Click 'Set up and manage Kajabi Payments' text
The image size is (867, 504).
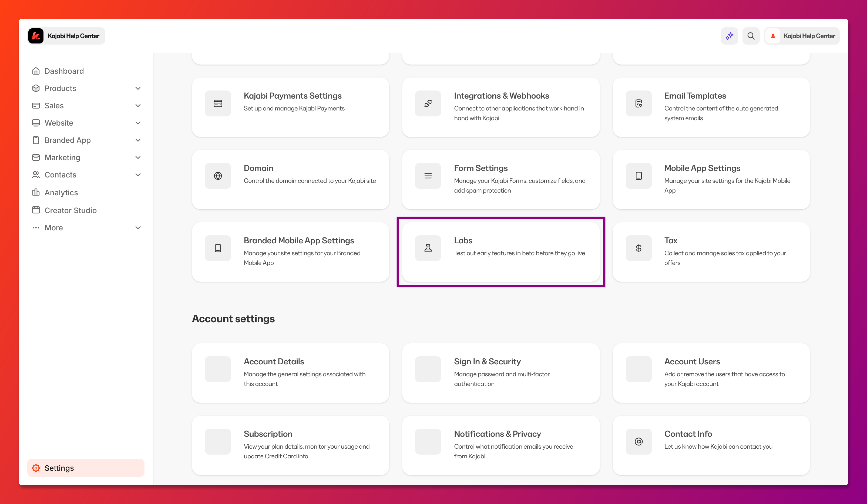(x=294, y=108)
